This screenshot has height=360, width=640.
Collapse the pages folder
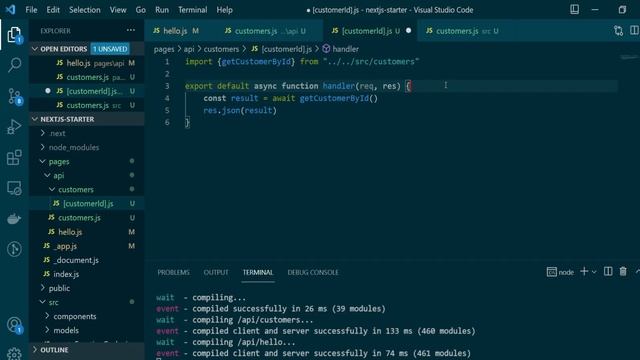(x=59, y=162)
